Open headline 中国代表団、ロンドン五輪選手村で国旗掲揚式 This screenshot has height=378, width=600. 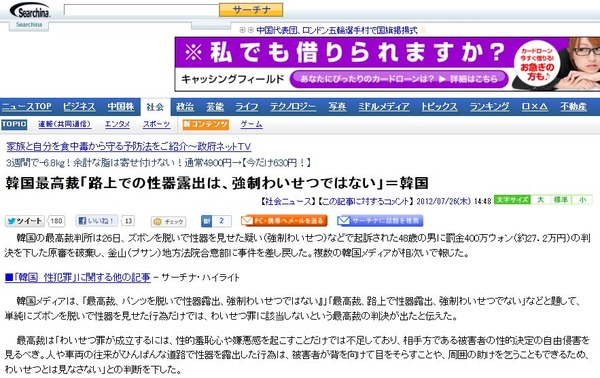point(336,30)
